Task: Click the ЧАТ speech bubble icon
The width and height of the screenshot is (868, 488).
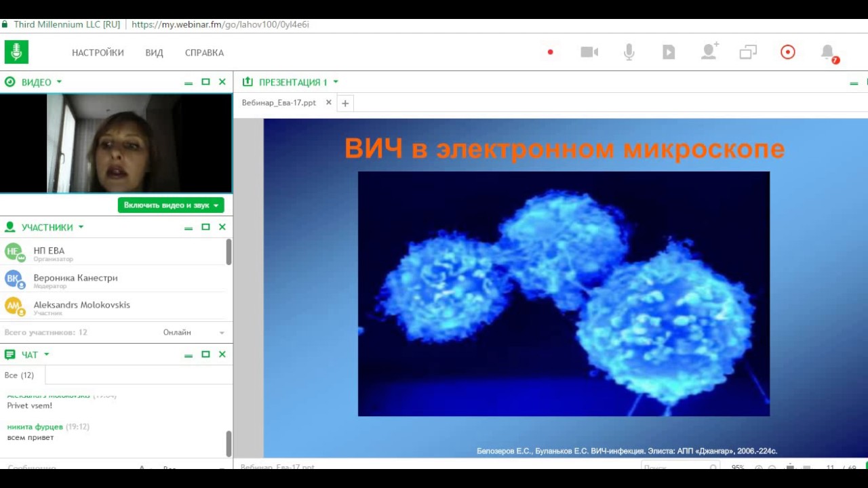Action: 9,354
